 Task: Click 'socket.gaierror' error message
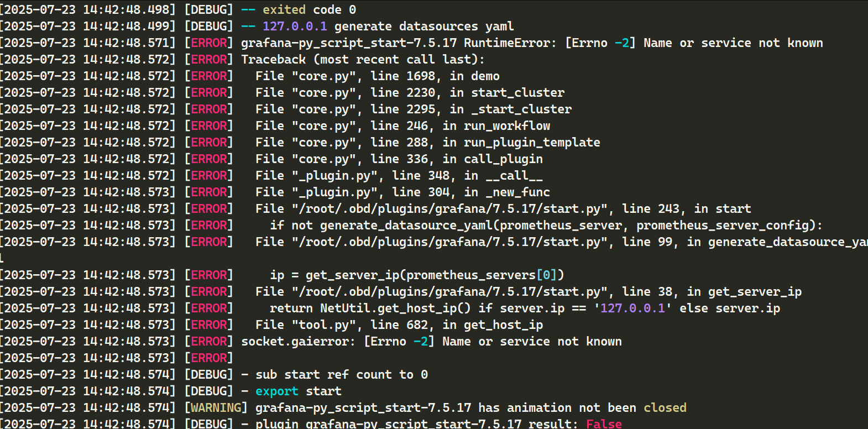click(x=431, y=341)
